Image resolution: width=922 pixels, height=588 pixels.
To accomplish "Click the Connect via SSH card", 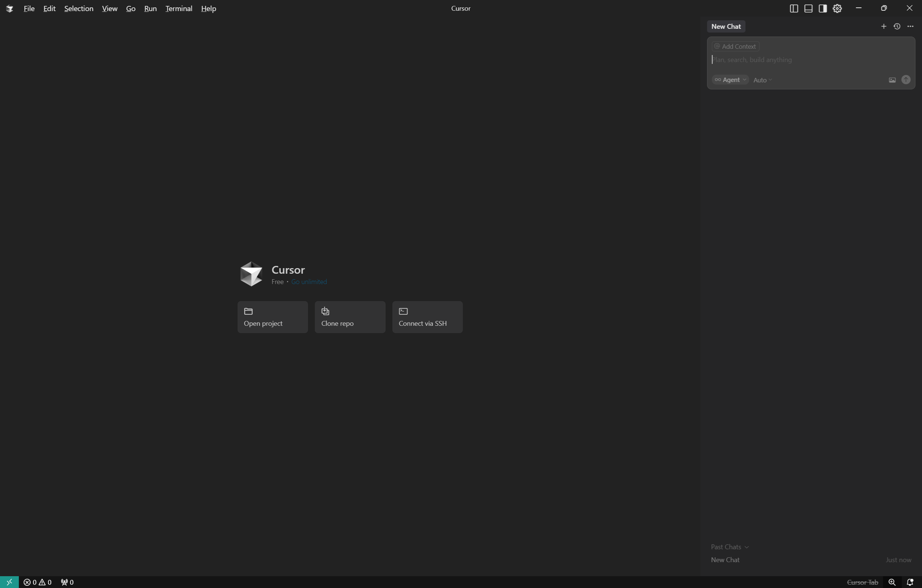I will (427, 317).
